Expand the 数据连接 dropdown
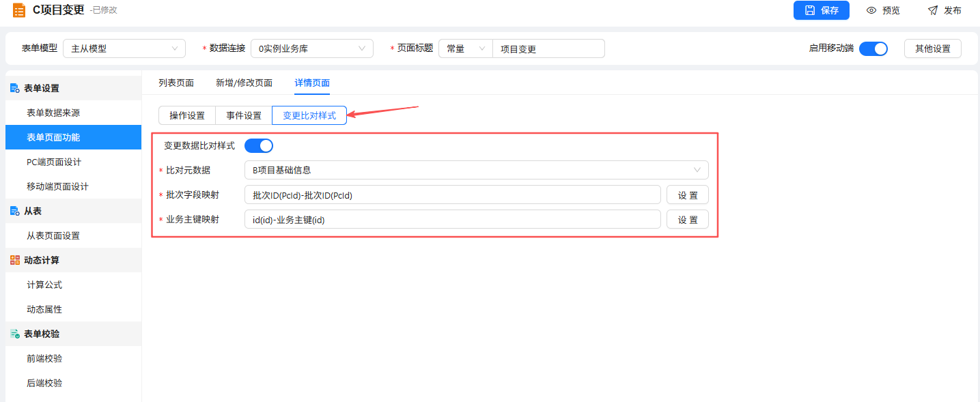 click(x=312, y=48)
